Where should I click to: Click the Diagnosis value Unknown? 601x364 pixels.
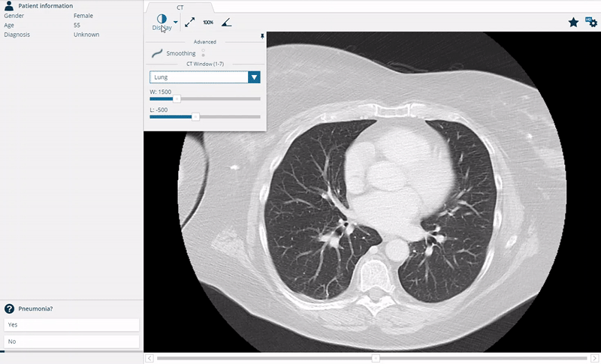pos(86,35)
